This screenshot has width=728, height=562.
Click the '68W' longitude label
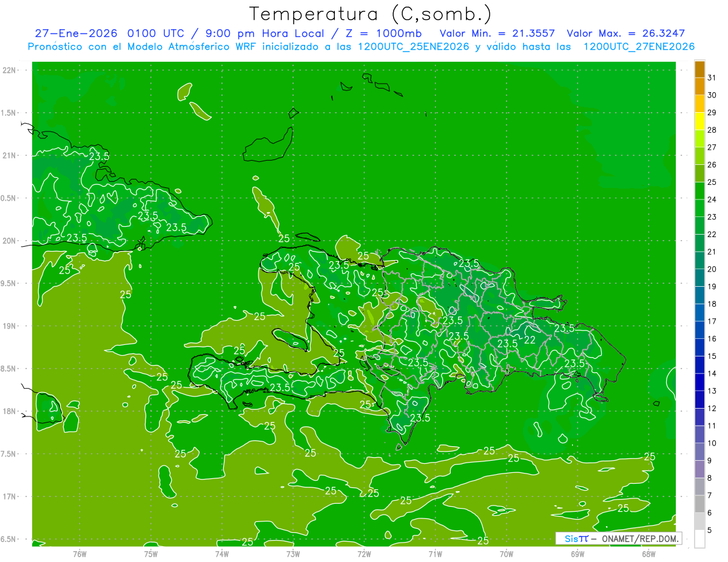coord(649,554)
